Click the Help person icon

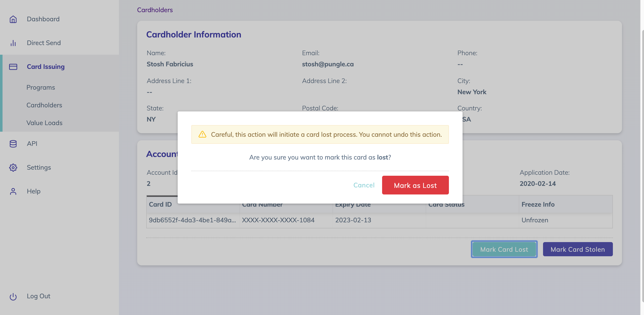[x=13, y=191]
